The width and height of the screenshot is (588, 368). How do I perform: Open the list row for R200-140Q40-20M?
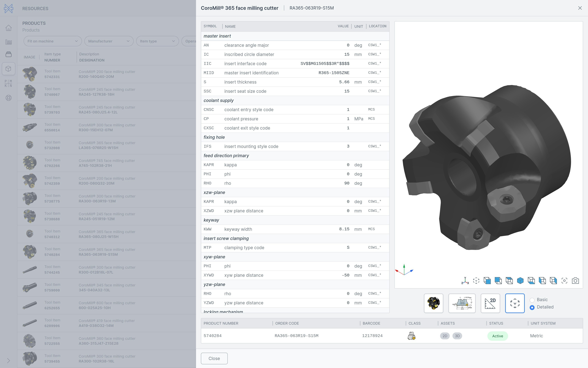(x=107, y=74)
